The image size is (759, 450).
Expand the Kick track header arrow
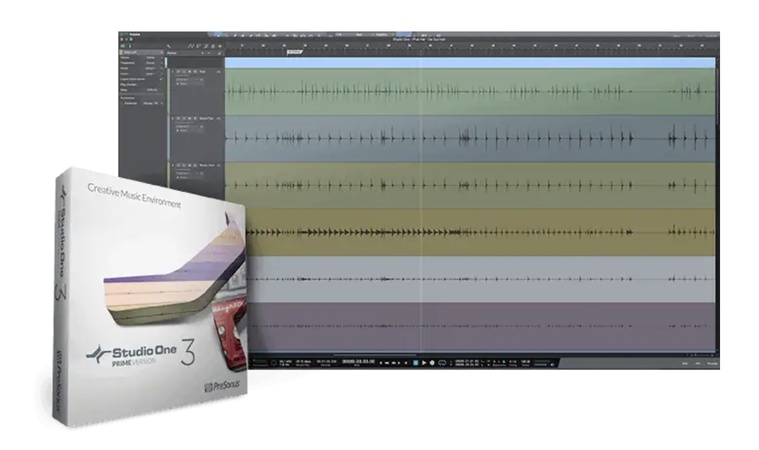172,72
